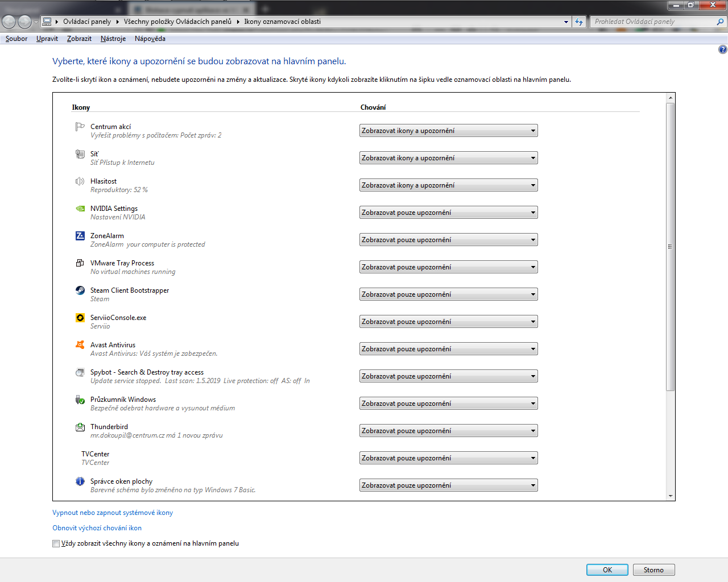Click in the Prohledat Ovládací panely search box
The height and width of the screenshot is (582, 728).
[652, 22]
